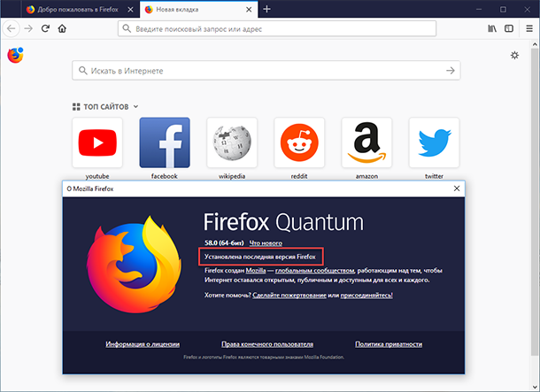Follow the 'Mozilla' link in About dialog
Viewport: 540px width, 392px height.
tap(256, 271)
